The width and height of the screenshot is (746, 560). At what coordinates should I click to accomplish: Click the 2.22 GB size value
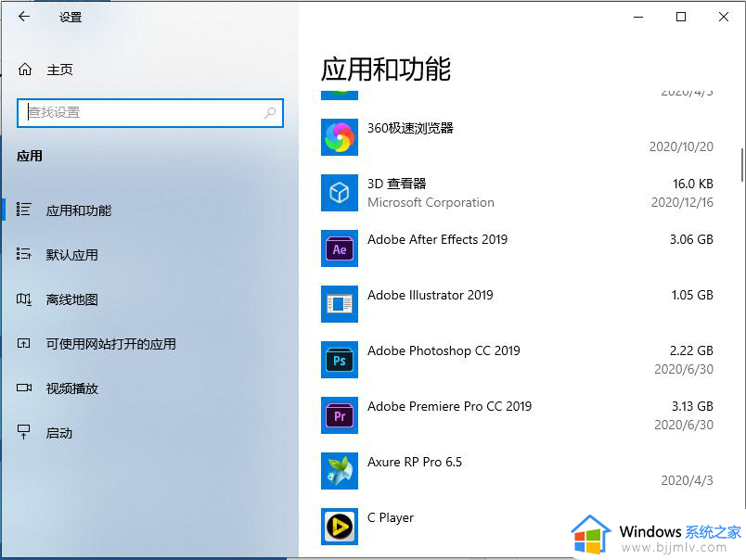[691, 350]
